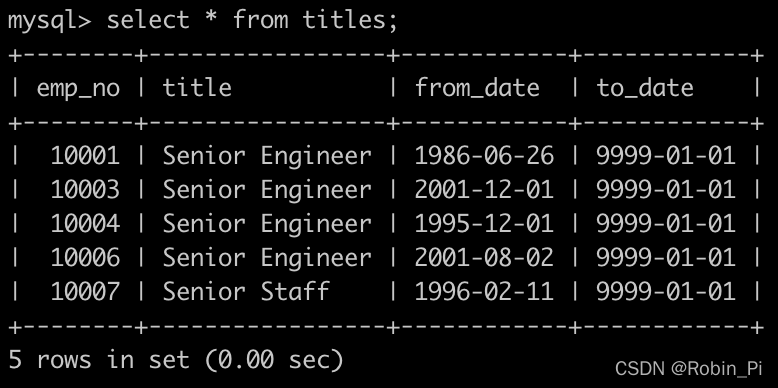This screenshot has height=388, width=778.
Task: Click Senior Engineer in row 10001
Action: pos(267,157)
